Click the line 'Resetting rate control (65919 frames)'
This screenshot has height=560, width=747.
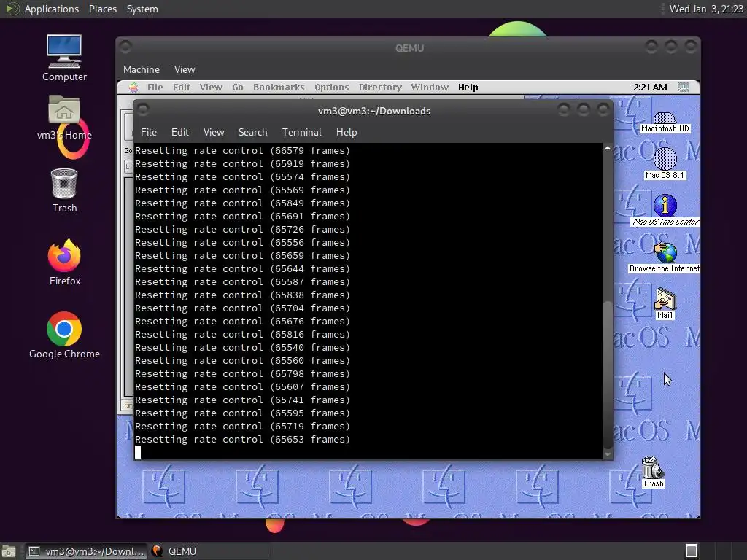click(242, 164)
